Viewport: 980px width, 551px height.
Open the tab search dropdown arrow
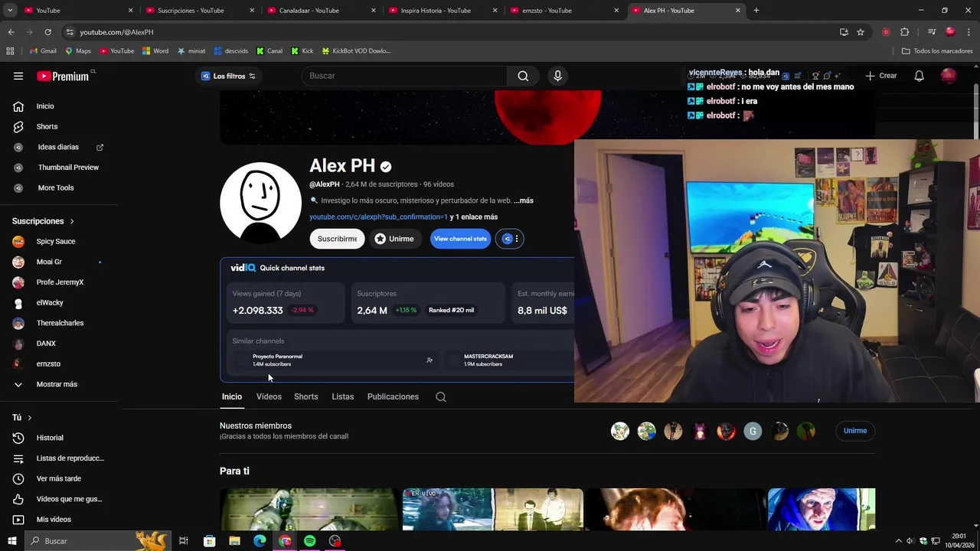click(10, 10)
